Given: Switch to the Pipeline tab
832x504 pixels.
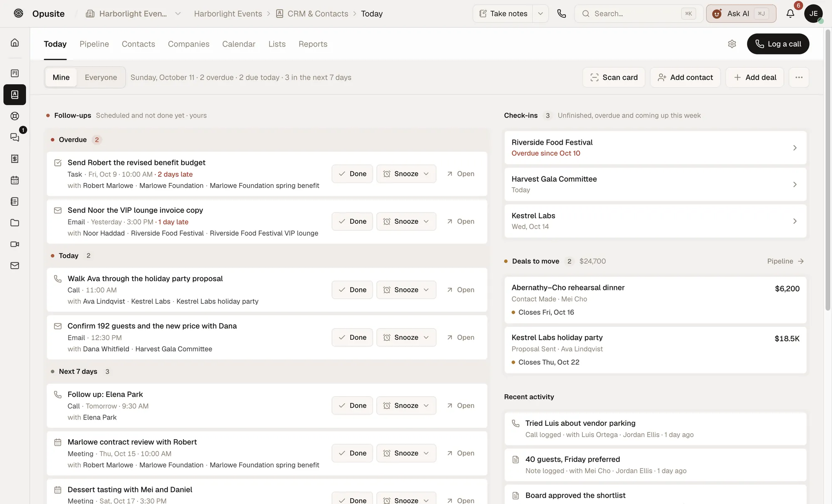Looking at the screenshot, I should click(94, 44).
